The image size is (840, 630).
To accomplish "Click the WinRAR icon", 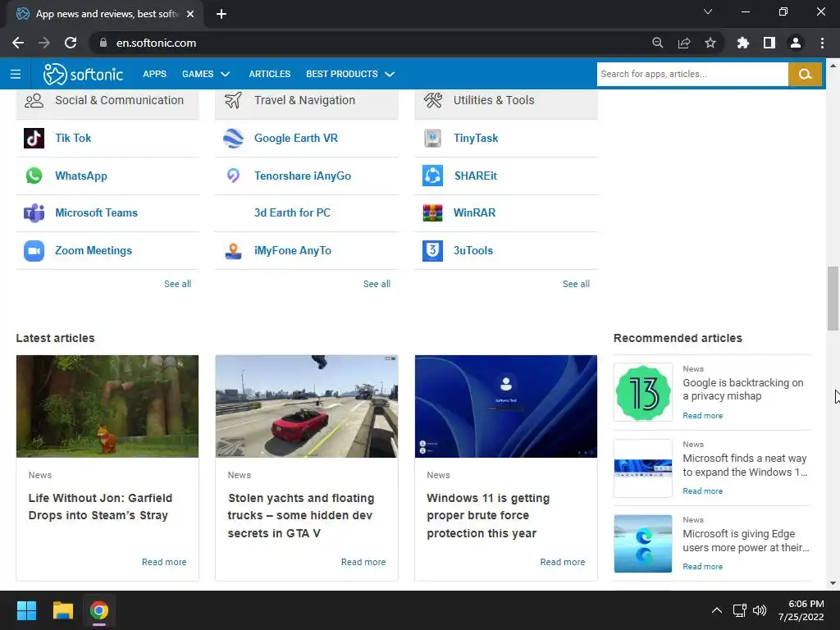I will [x=432, y=213].
